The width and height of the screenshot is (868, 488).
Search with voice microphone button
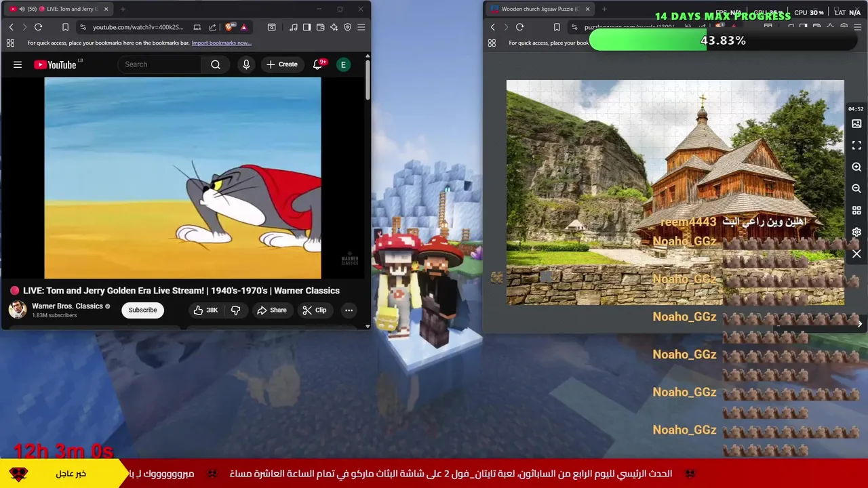246,64
